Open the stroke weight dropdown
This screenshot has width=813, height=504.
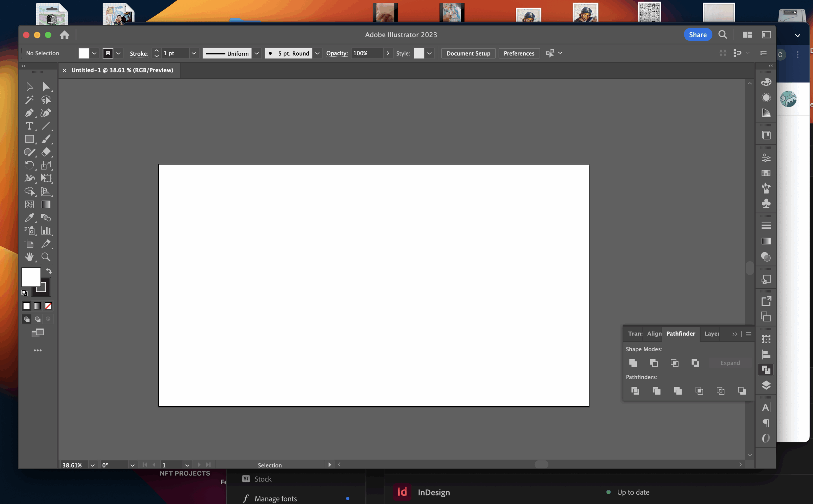pos(194,53)
